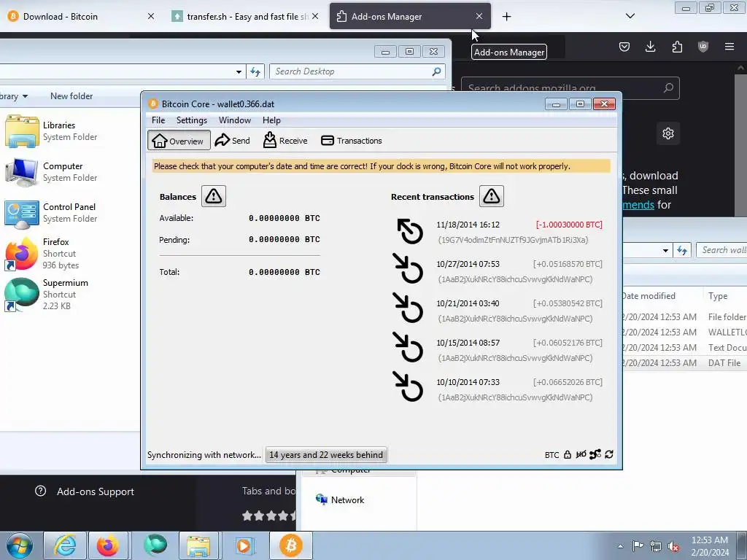Select the Libraries system folder

50,131
